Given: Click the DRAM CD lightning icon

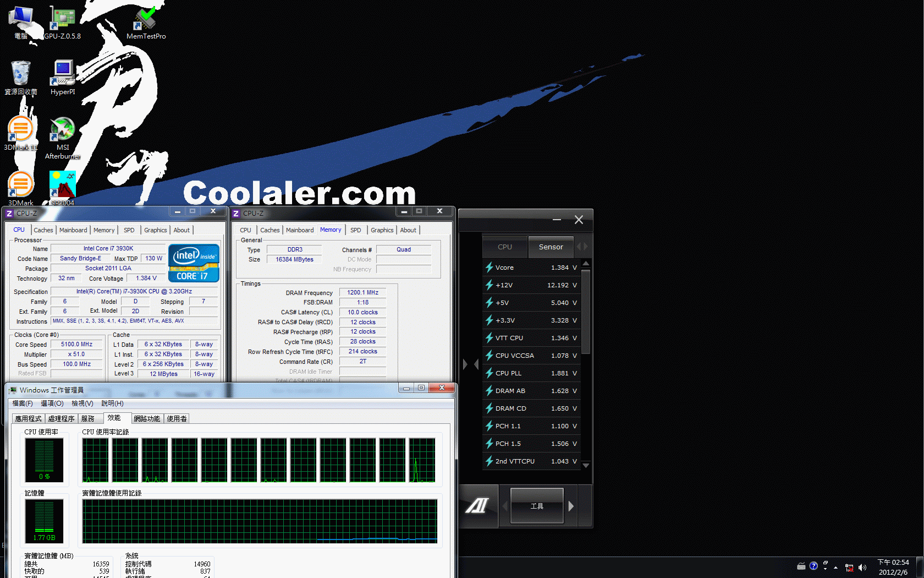Looking at the screenshot, I should click(489, 408).
